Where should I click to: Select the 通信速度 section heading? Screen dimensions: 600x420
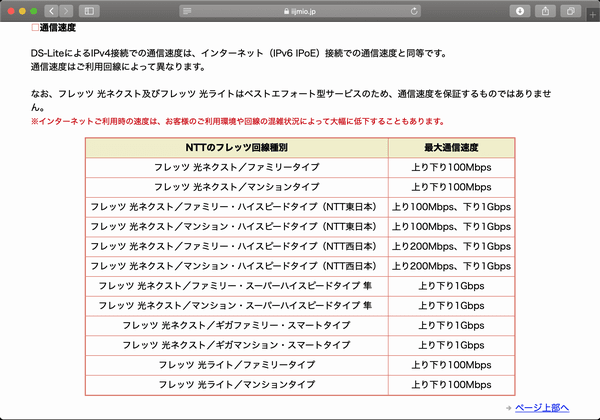(57, 28)
